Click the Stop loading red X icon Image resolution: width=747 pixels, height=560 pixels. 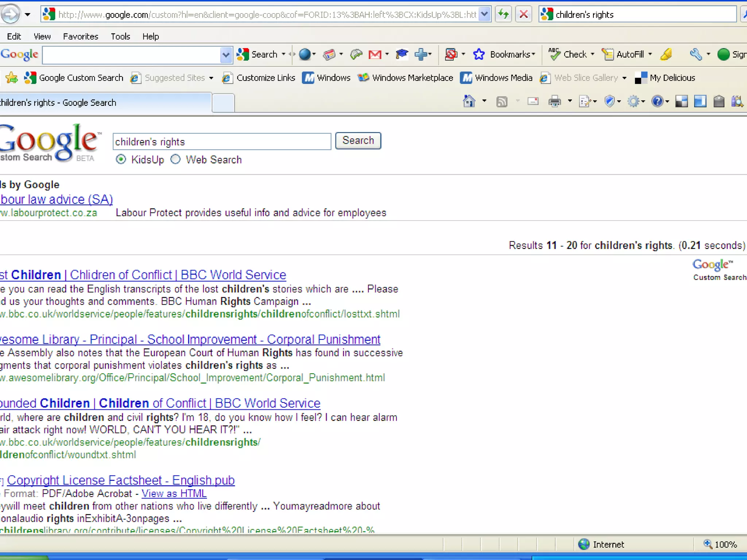pyautogui.click(x=523, y=15)
